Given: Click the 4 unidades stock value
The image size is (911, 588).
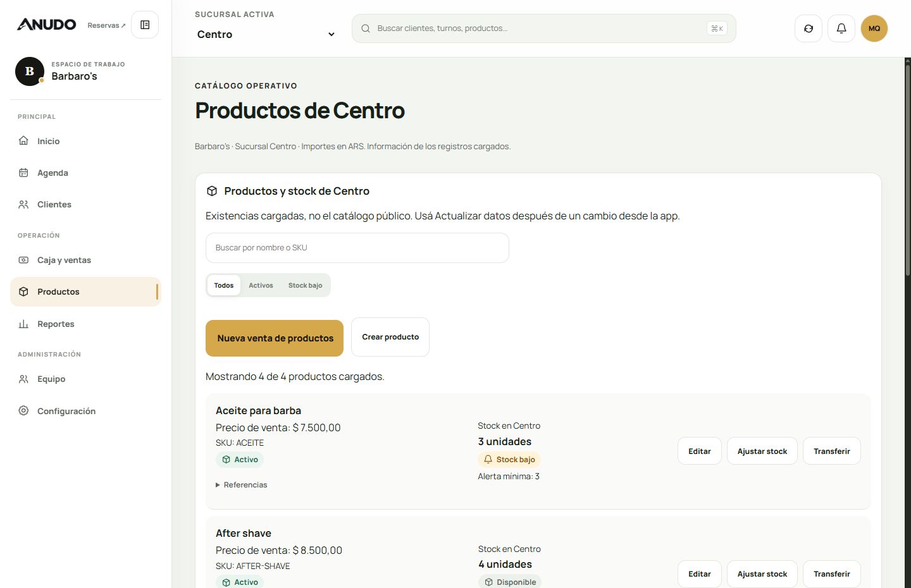Looking at the screenshot, I should (505, 564).
